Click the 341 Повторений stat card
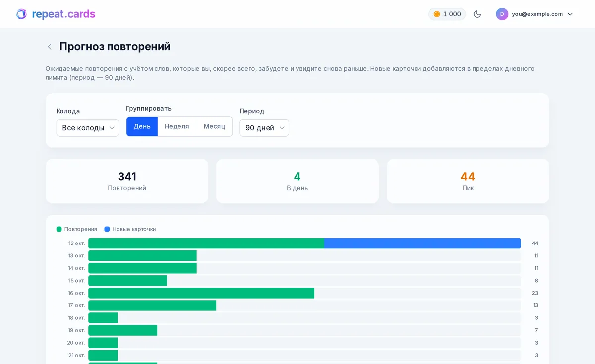595x364 pixels. coord(127,181)
